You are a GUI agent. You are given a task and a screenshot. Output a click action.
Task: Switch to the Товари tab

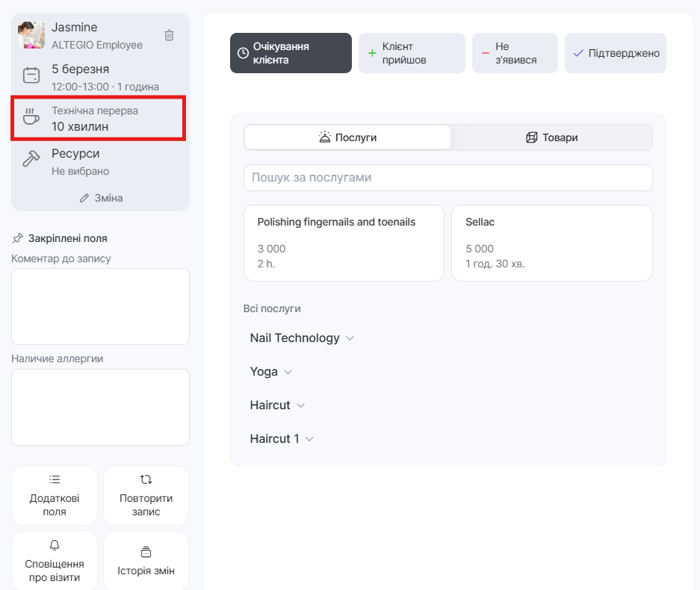pos(551,137)
